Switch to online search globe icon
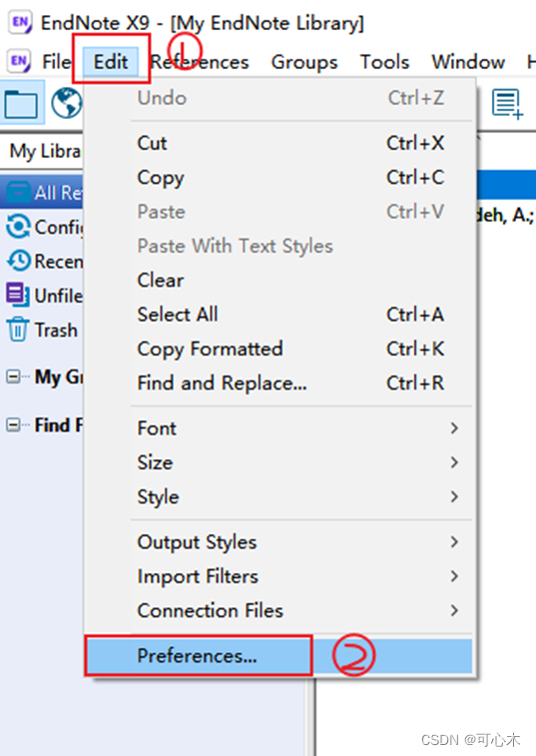 click(67, 103)
